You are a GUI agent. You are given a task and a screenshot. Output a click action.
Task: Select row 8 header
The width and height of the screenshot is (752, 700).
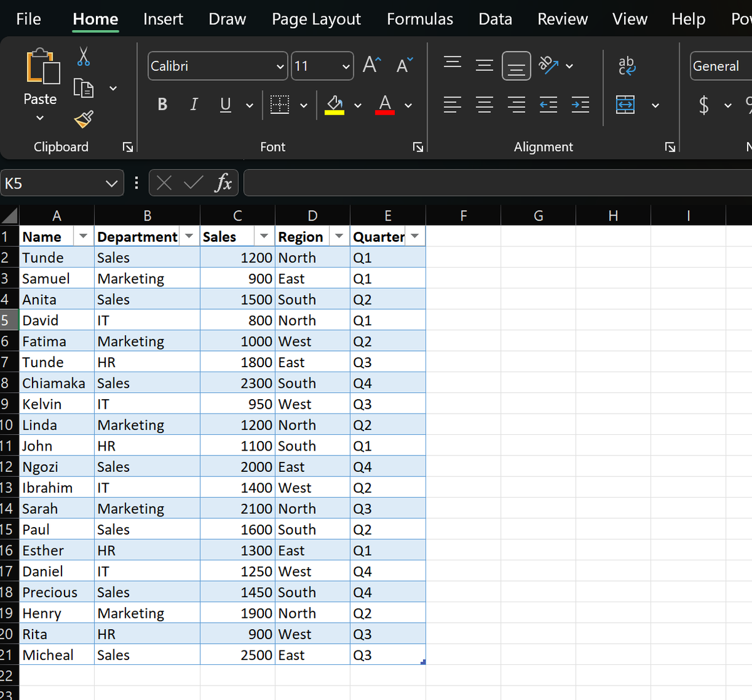pos(9,383)
